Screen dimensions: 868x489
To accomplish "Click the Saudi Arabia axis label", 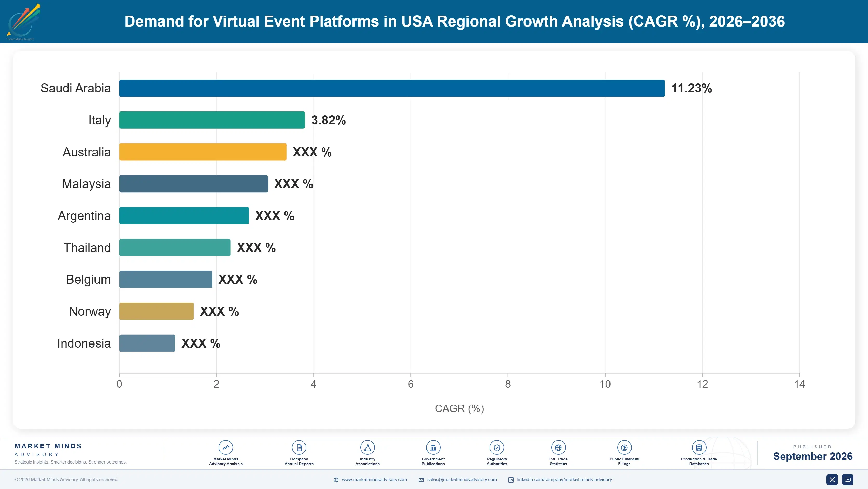I will [x=76, y=88].
